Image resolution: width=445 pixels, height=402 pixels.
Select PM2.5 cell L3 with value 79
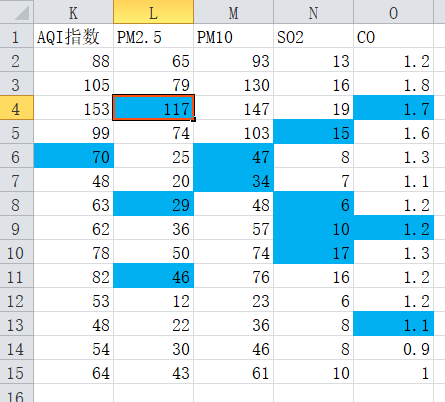154,84
